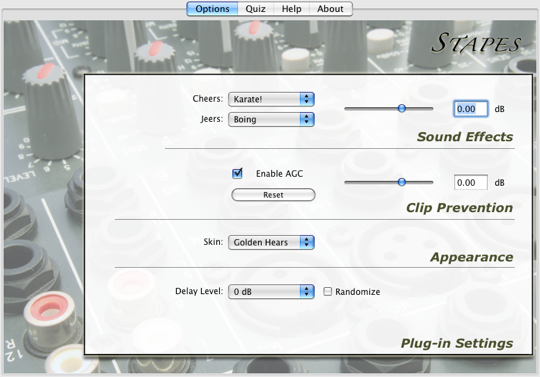Click the Reset button
Screen dimensions: 540x377
pyautogui.click(x=273, y=195)
